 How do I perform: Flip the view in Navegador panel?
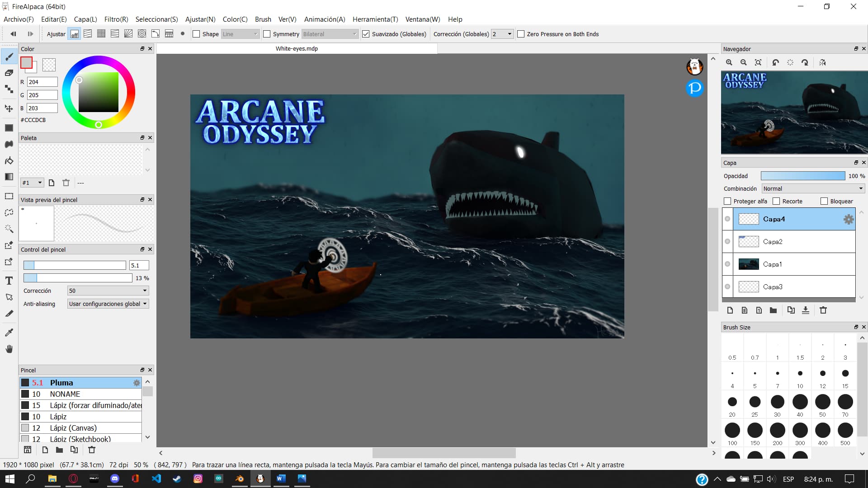coord(823,62)
